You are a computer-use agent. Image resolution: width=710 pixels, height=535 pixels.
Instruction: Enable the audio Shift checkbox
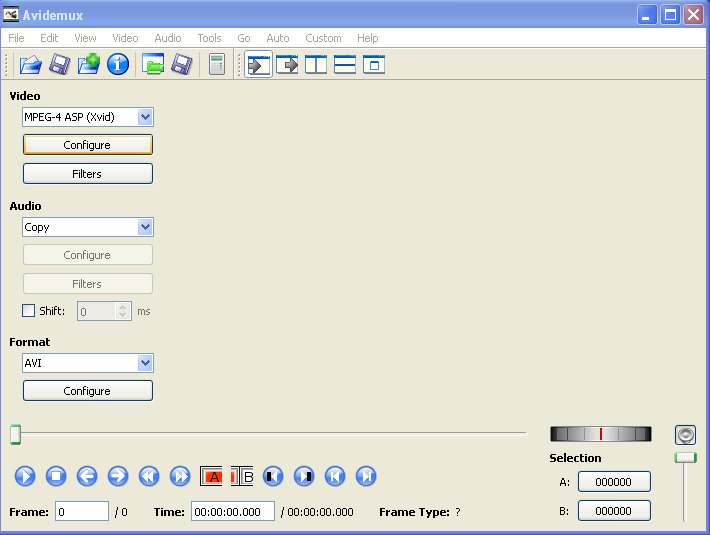[28, 310]
